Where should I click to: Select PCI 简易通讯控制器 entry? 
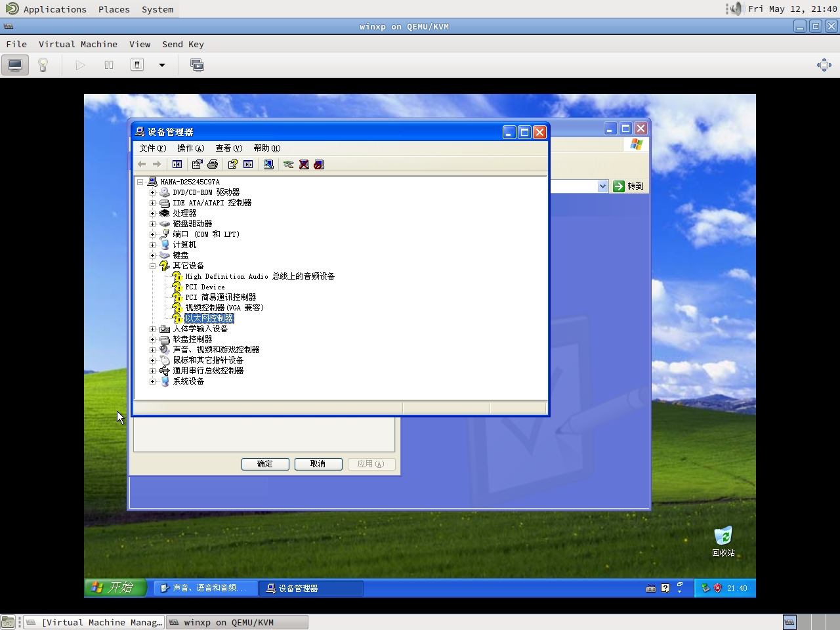tap(220, 297)
